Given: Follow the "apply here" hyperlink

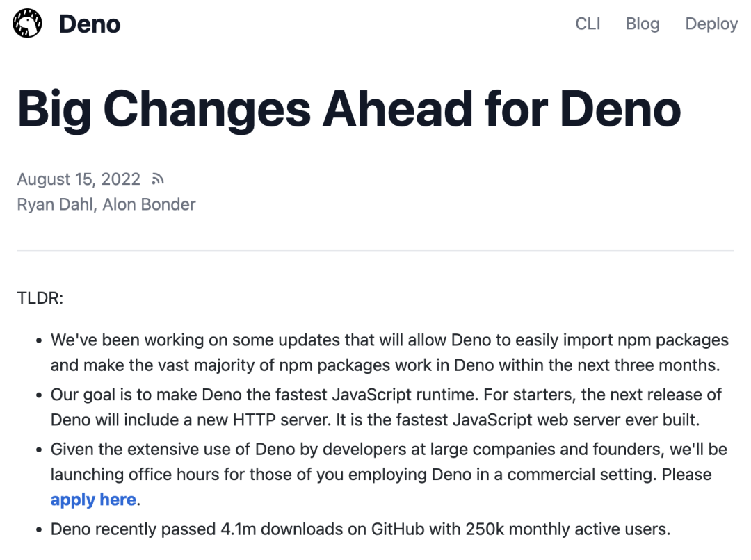Looking at the screenshot, I should tap(93, 500).
